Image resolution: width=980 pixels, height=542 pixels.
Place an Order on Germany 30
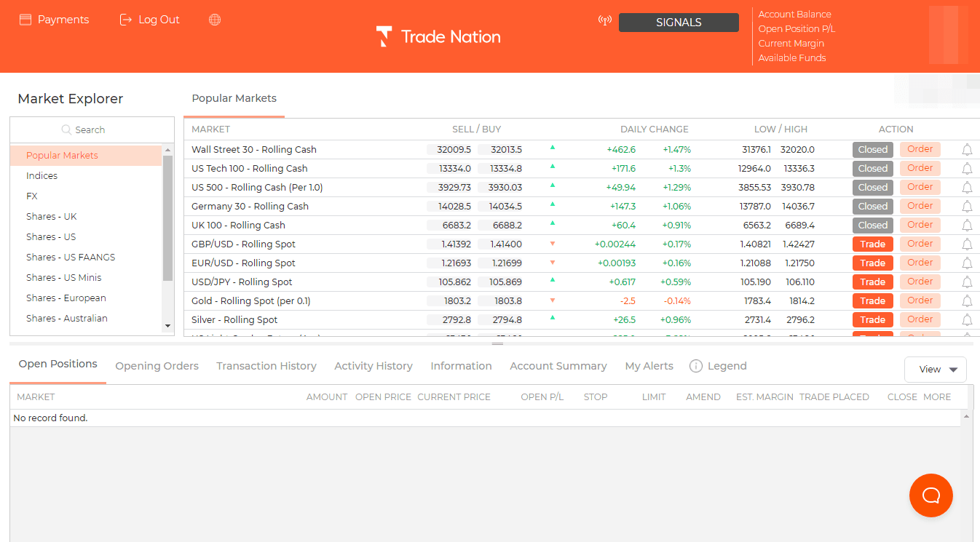pyautogui.click(x=920, y=206)
